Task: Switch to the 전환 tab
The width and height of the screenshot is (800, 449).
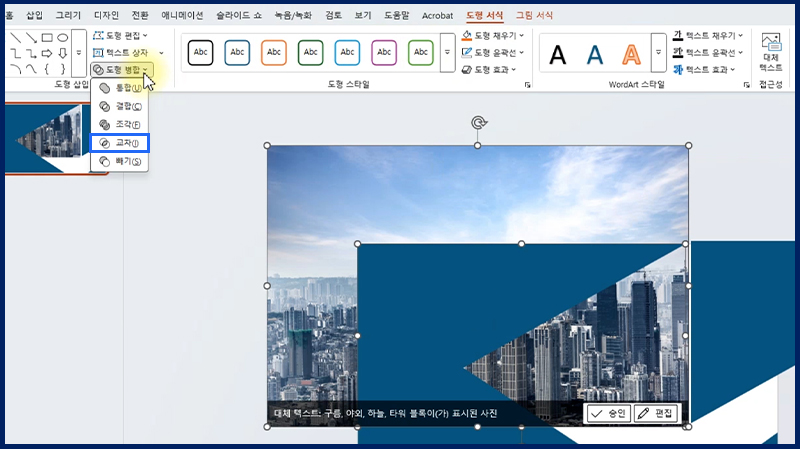Action: [x=140, y=15]
